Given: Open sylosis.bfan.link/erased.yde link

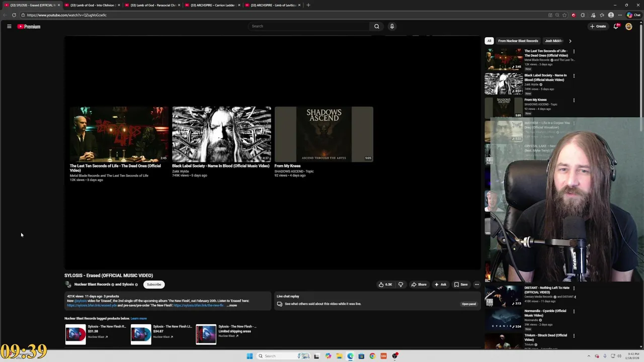Looking at the screenshot, I should [x=92, y=306].
